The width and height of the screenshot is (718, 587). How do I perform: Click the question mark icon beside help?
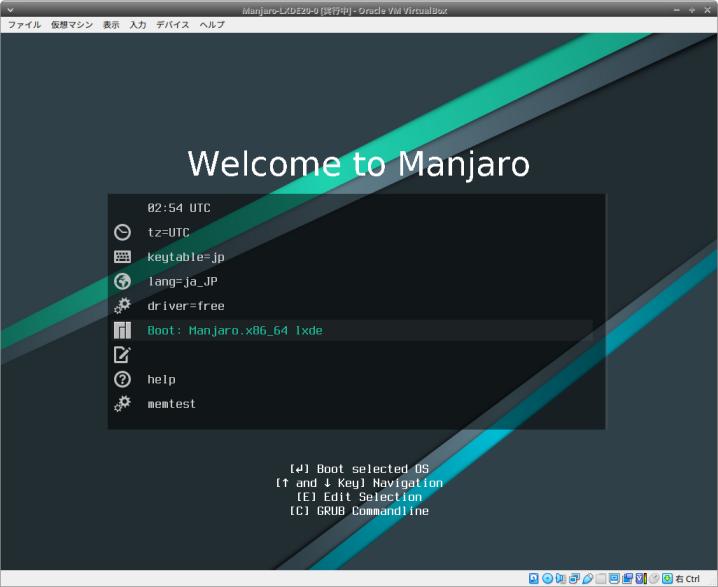click(122, 379)
